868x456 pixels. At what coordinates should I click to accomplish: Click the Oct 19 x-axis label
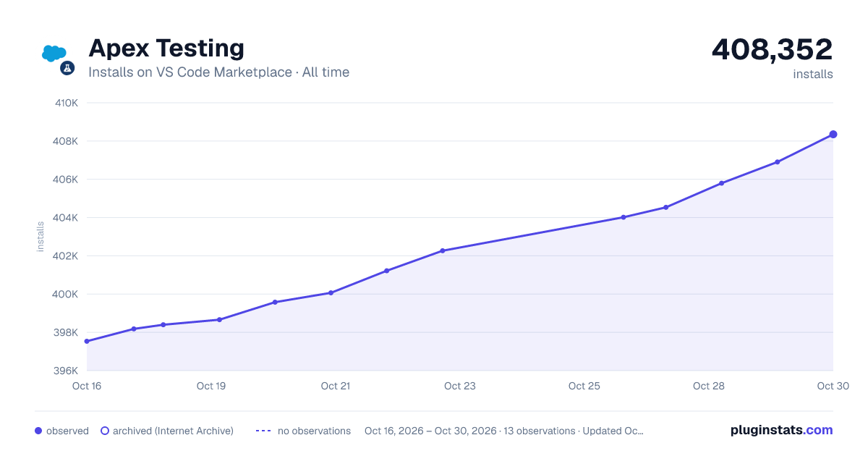(x=211, y=386)
